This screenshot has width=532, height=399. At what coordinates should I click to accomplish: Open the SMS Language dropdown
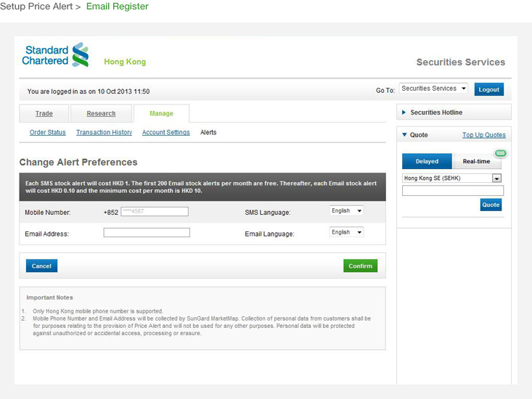346,211
